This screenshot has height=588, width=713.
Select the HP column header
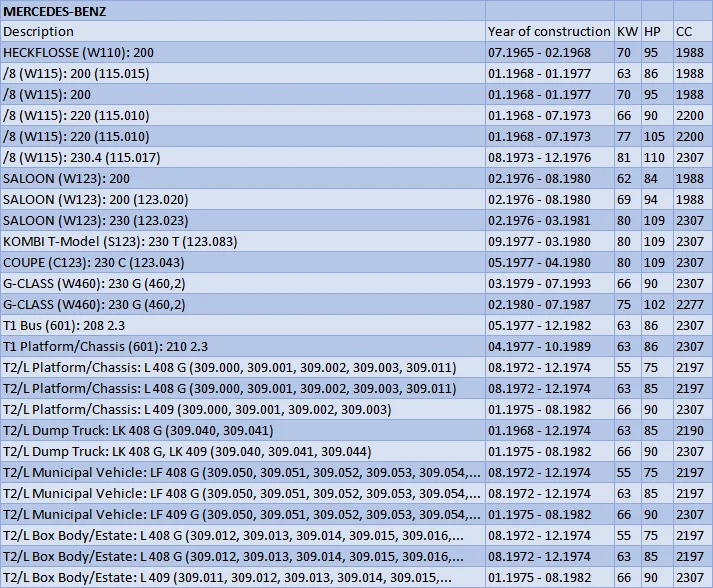657,32
